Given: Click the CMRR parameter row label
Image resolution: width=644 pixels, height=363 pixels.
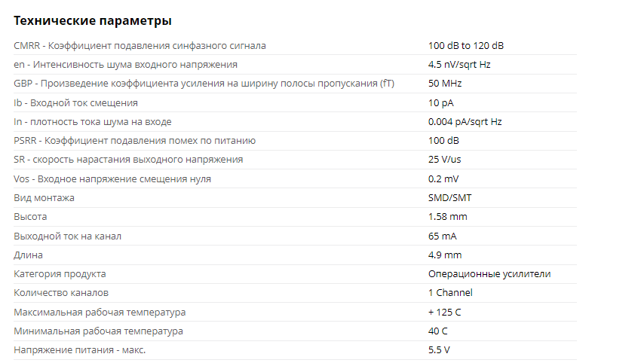Looking at the screenshot, I should click(x=140, y=46).
